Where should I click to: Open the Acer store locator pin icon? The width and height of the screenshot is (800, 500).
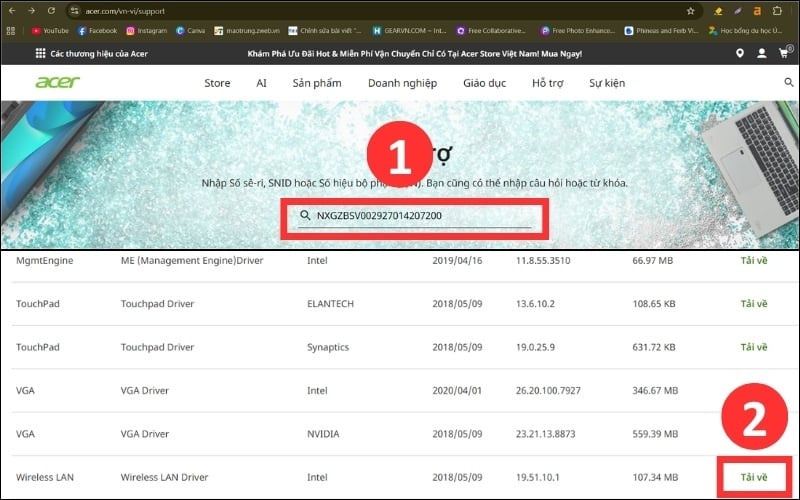[x=740, y=53]
